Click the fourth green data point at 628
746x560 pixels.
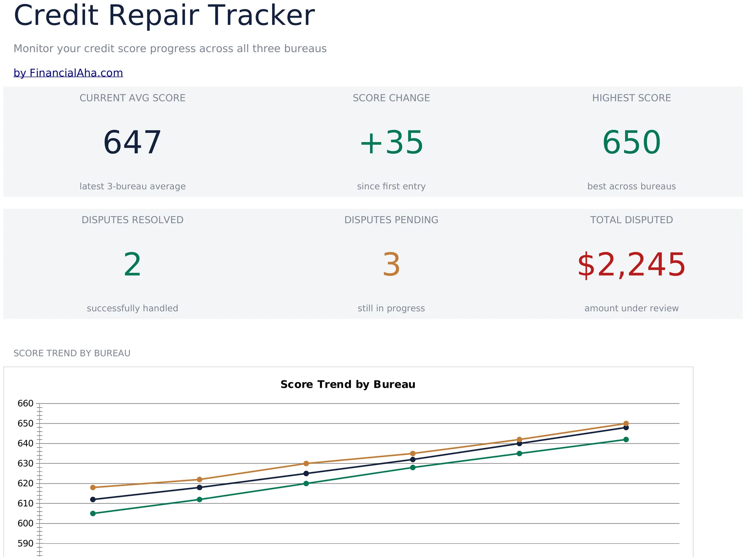coord(413,468)
